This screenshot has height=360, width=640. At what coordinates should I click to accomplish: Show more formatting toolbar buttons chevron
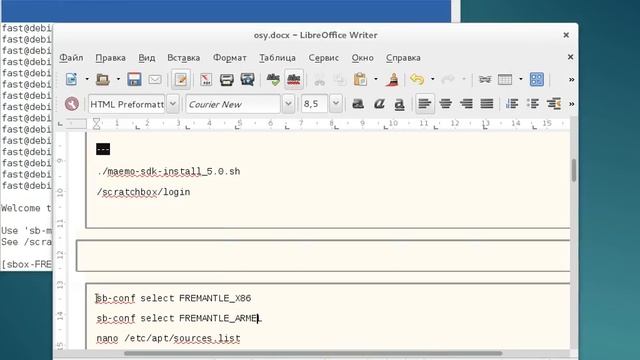(571, 104)
